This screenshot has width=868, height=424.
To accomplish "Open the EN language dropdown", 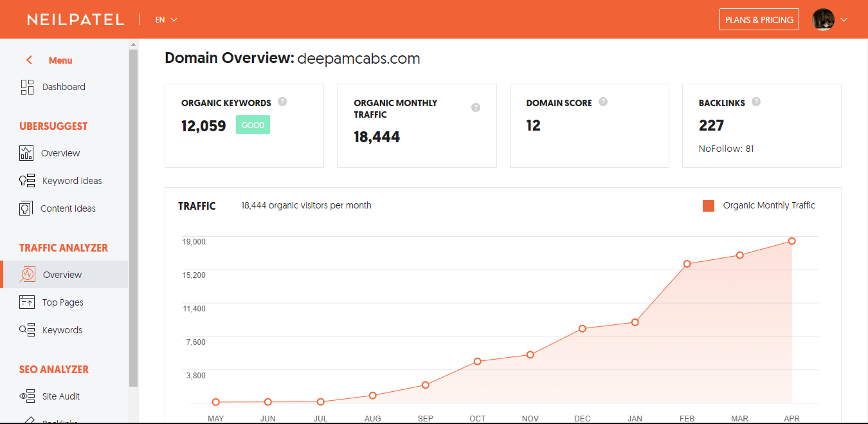I will point(166,19).
